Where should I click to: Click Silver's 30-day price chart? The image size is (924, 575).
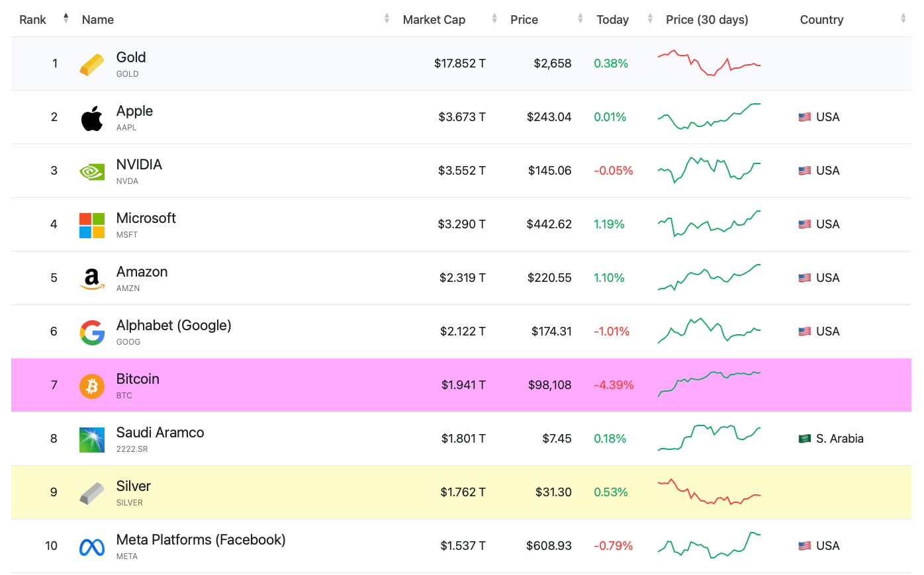[x=709, y=492]
